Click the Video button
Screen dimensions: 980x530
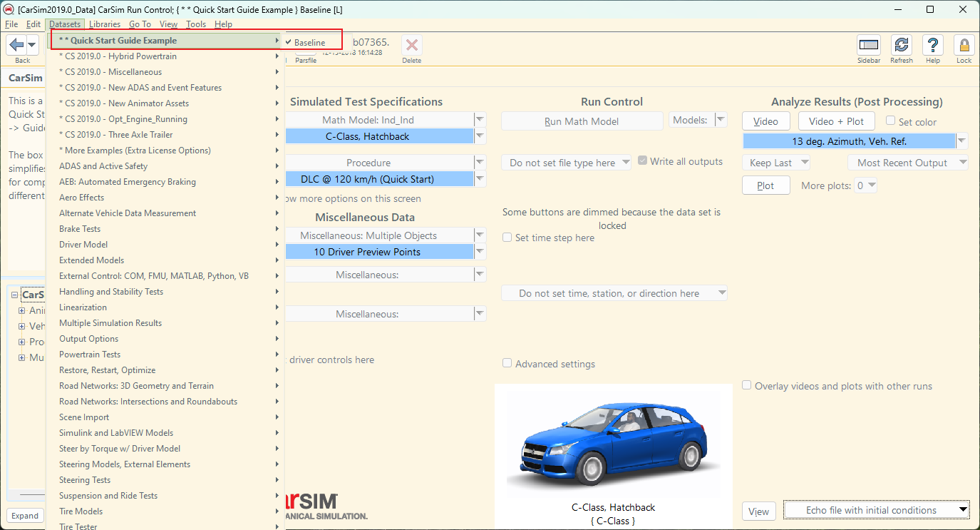click(x=766, y=121)
